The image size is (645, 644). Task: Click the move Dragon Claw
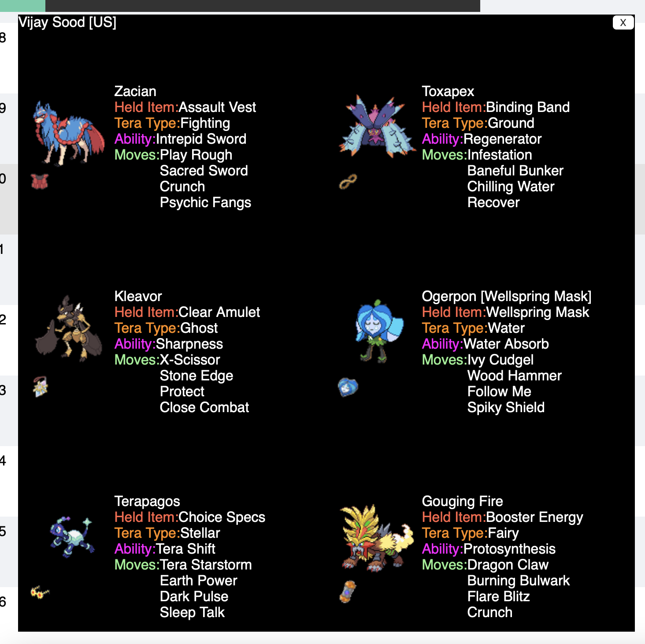pyautogui.click(x=508, y=565)
